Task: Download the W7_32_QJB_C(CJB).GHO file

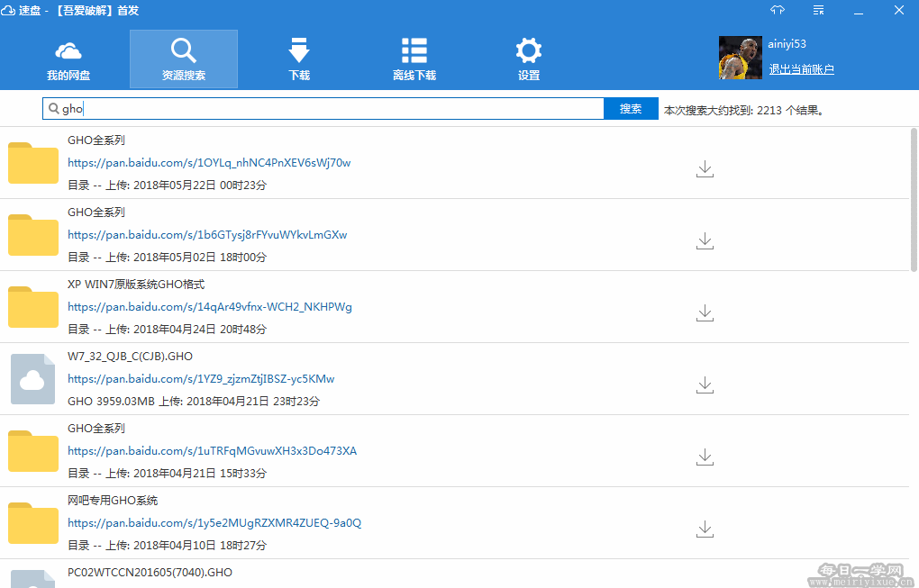Action: click(705, 384)
